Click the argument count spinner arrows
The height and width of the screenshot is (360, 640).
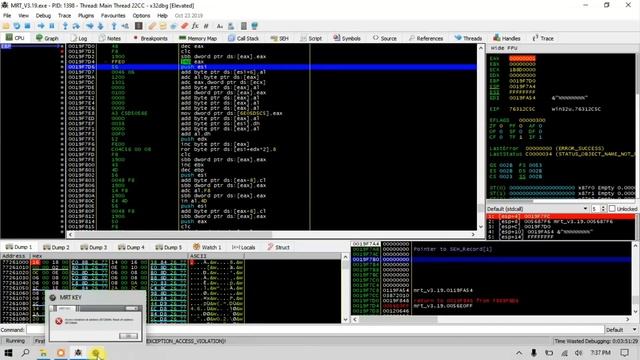pyautogui.click(x=603, y=209)
